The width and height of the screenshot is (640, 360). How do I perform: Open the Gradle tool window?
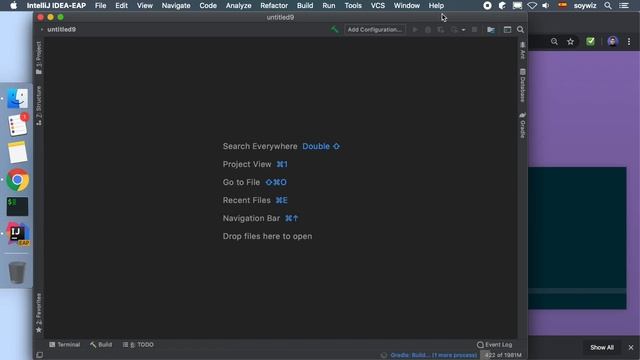coord(522,125)
